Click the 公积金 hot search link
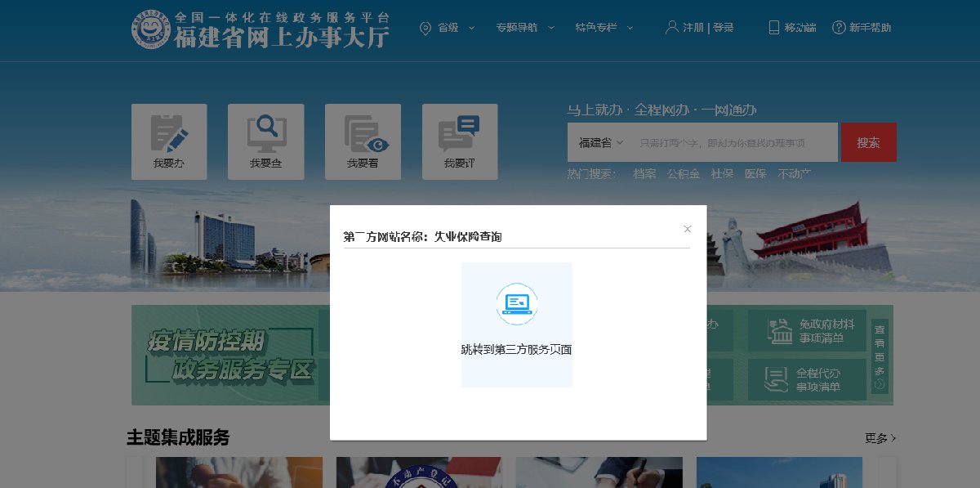The height and width of the screenshot is (488, 980). click(x=683, y=174)
